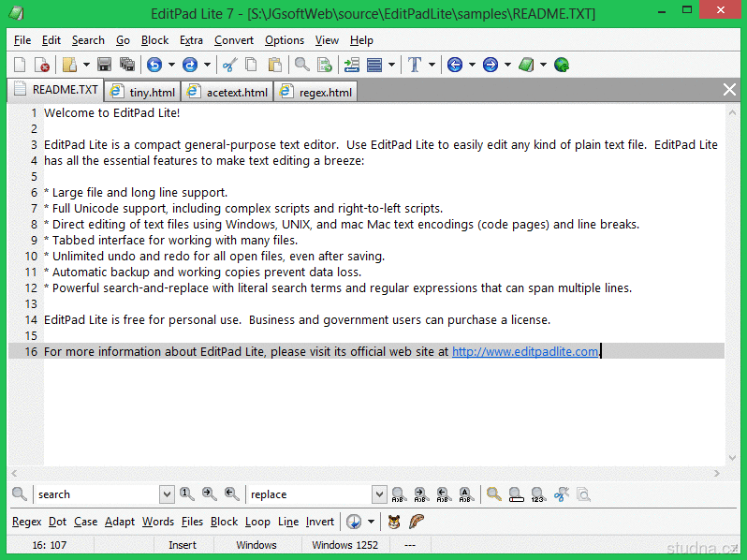The height and width of the screenshot is (560, 747).
Task: Find previous match with the left-arrow magnifier
Action: click(231, 494)
